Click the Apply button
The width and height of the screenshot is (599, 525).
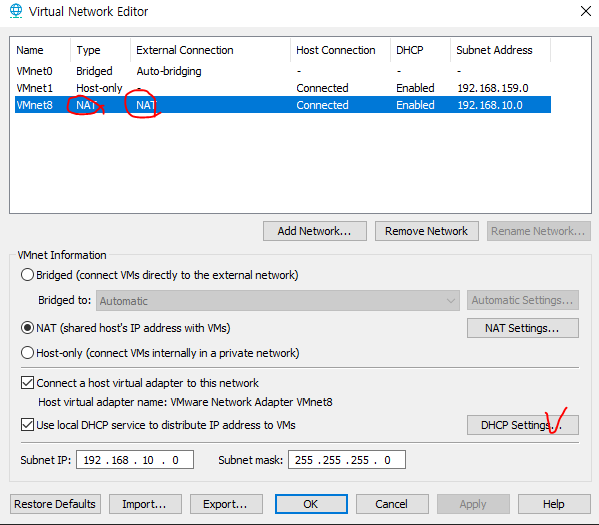473,504
